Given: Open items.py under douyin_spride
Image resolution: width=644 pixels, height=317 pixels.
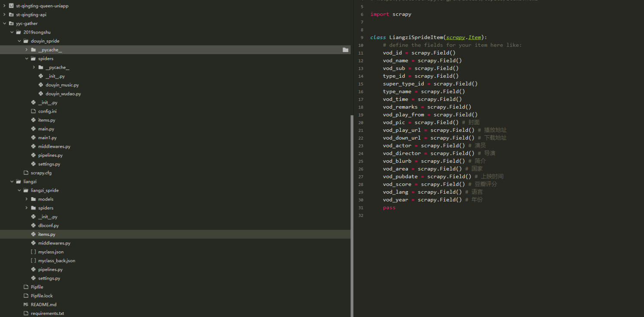Looking at the screenshot, I should [x=47, y=120].
